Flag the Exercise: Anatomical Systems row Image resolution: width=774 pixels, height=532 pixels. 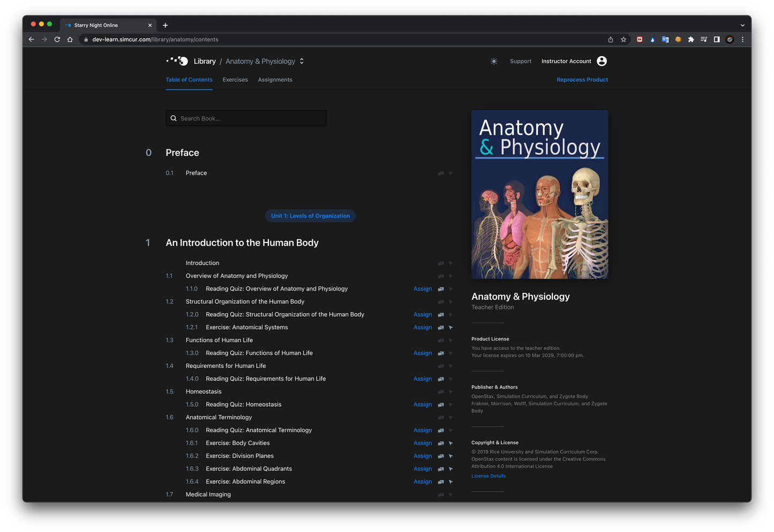450,327
